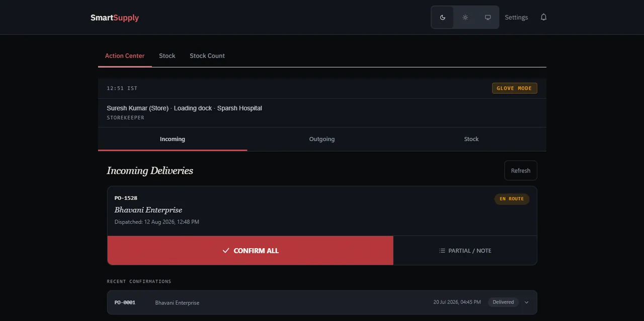
Task: Toggle Glove Mode badge
Action: pos(514,88)
